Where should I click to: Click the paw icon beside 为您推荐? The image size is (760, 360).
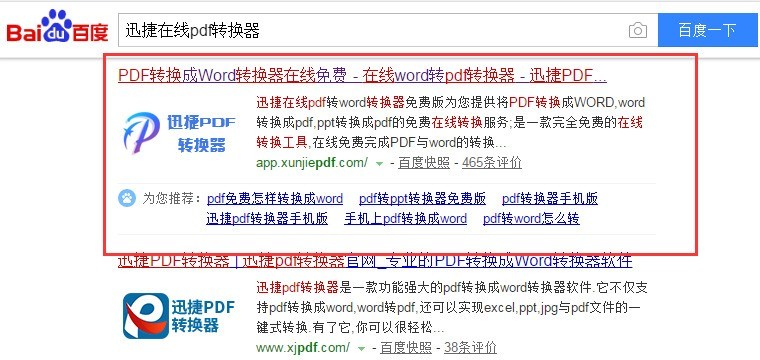click(127, 198)
